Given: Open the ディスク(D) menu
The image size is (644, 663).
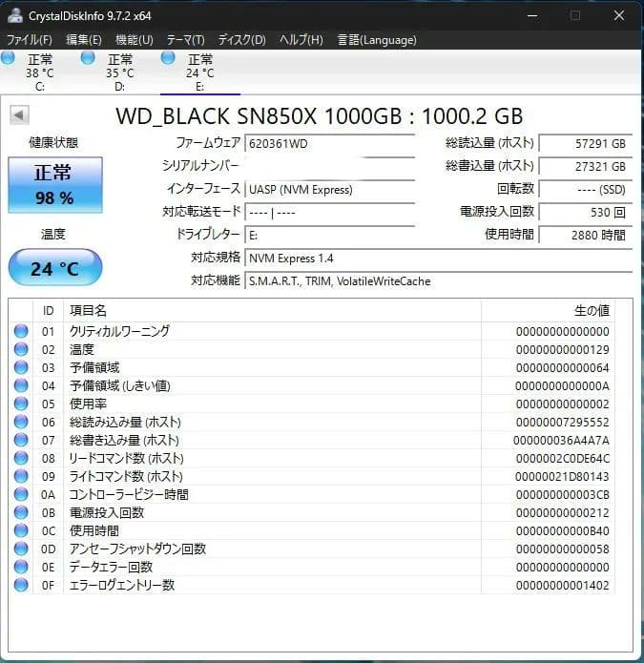Looking at the screenshot, I should pyautogui.click(x=241, y=40).
